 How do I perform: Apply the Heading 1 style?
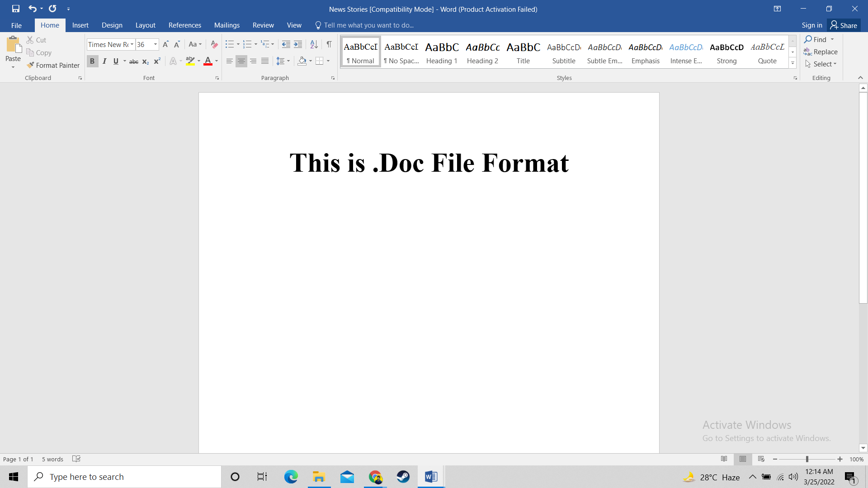442,52
